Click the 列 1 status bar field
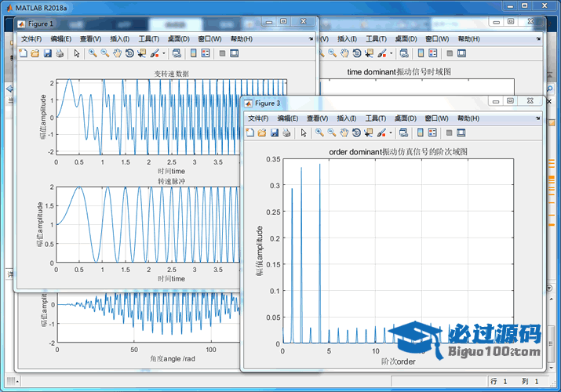The height and width of the screenshot is (392, 561). coord(530,382)
